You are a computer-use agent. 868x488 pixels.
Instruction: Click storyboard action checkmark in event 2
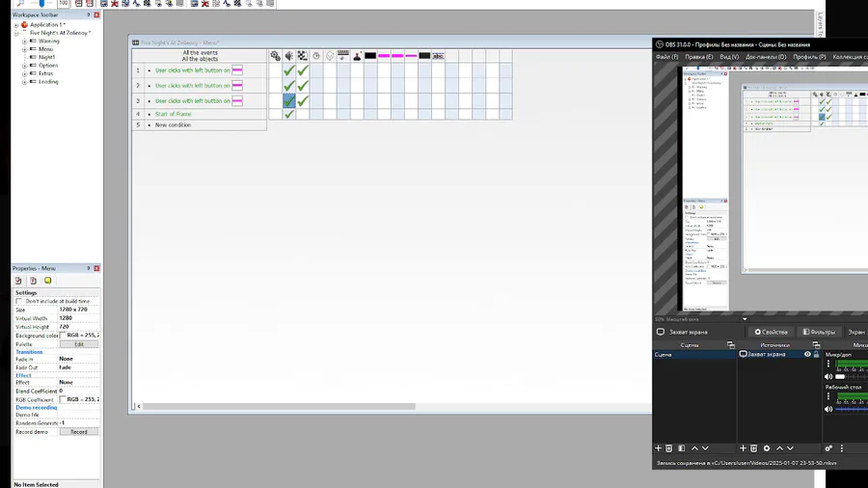(302, 86)
